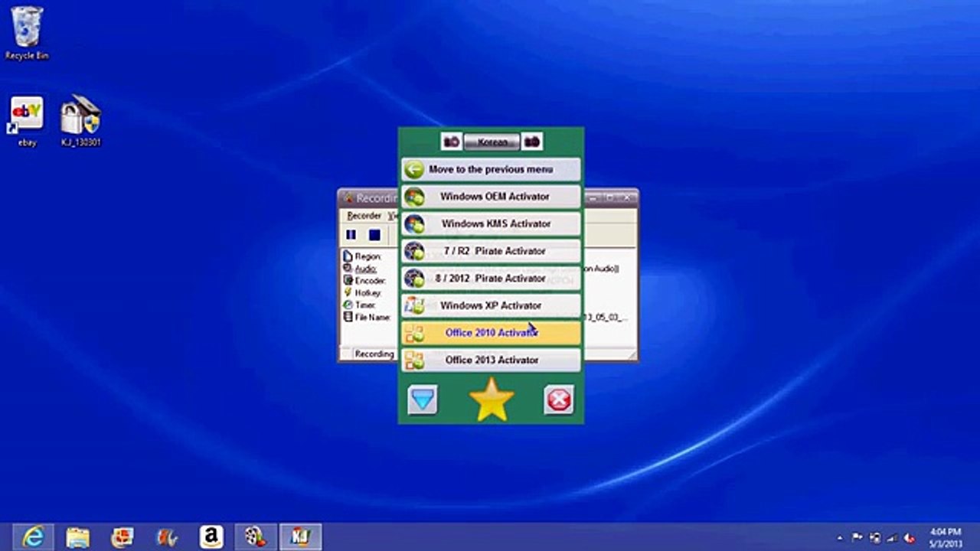Select Office 2010 Activator

[491, 333]
